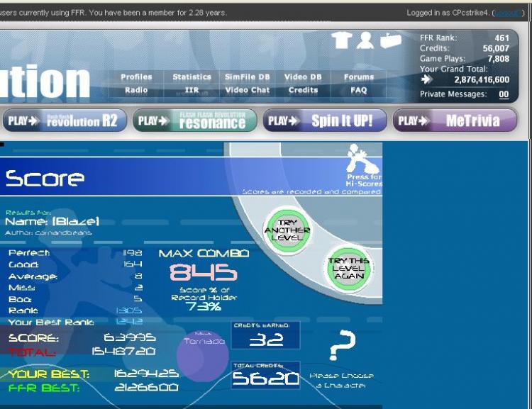
Task: Click the logout link after CPcstrike4
Action: (508, 13)
